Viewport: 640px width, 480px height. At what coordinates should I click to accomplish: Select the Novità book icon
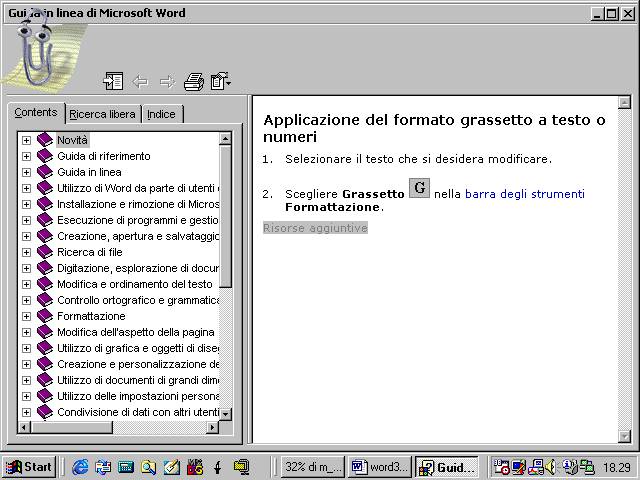click(45, 140)
